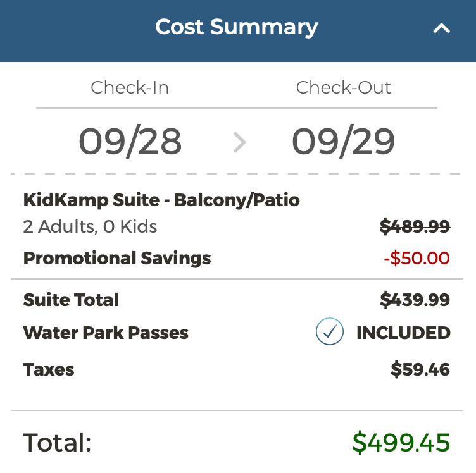The height and width of the screenshot is (473, 476).
Task: Click the Cost Summary header title
Action: coord(237,27)
